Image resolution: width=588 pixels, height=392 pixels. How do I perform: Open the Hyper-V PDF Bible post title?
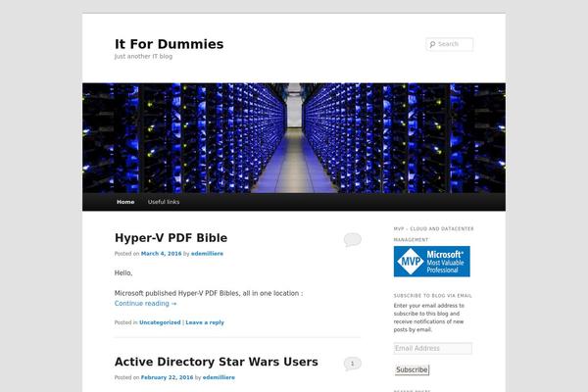[171, 238]
